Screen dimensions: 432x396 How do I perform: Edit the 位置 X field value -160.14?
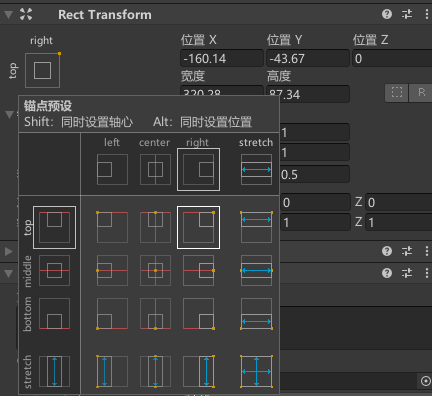pyautogui.click(x=222, y=59)
